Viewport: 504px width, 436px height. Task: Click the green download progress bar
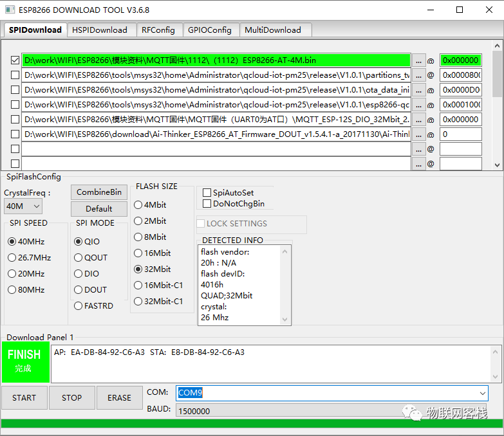252,424
